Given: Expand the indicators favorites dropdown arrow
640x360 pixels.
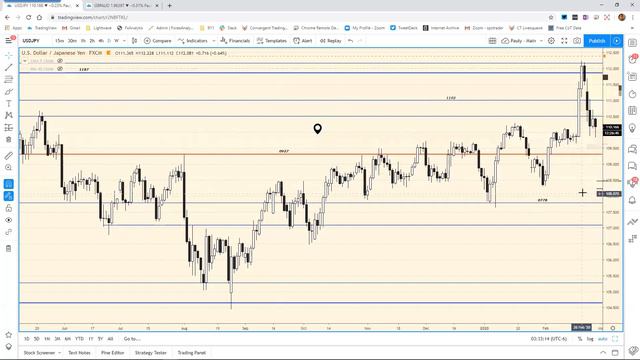Looking at the screenshot, I should (213, 41).
